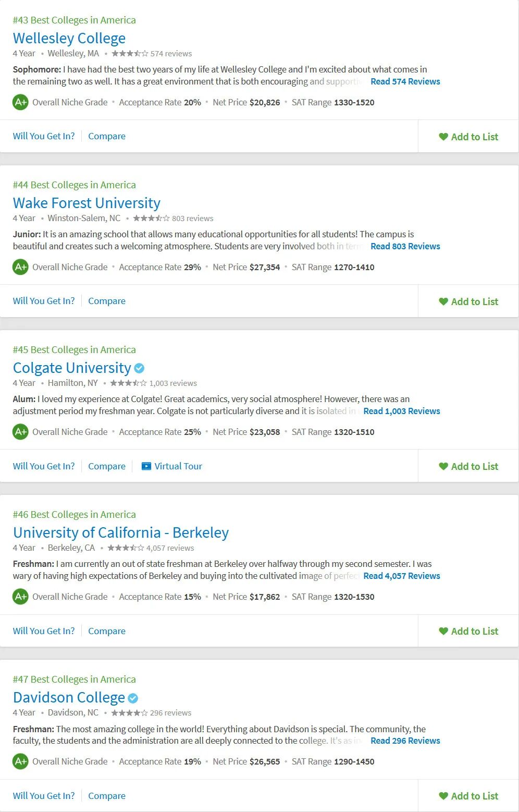Add Colgate University to your list
The image size is (519, 812).
pyautogui.click(x=468, y=466)
